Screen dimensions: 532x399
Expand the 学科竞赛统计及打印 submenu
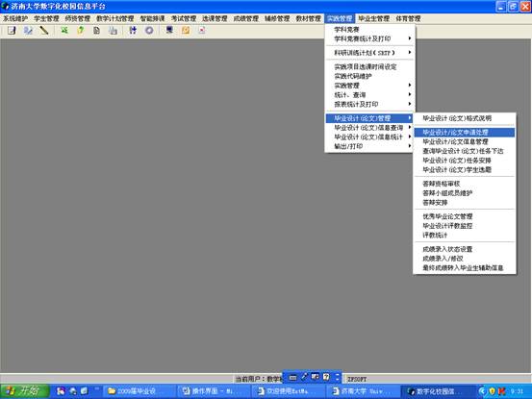pos(369,38)
